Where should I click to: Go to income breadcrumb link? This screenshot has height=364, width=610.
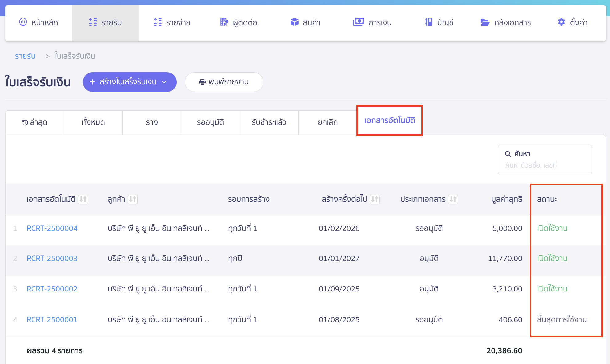(x=25, y=56)
